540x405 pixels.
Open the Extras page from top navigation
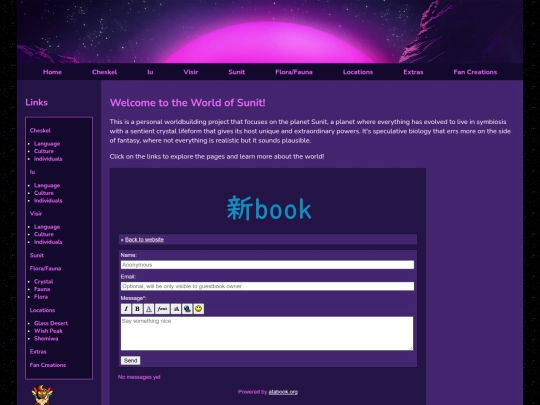[413, 72]
